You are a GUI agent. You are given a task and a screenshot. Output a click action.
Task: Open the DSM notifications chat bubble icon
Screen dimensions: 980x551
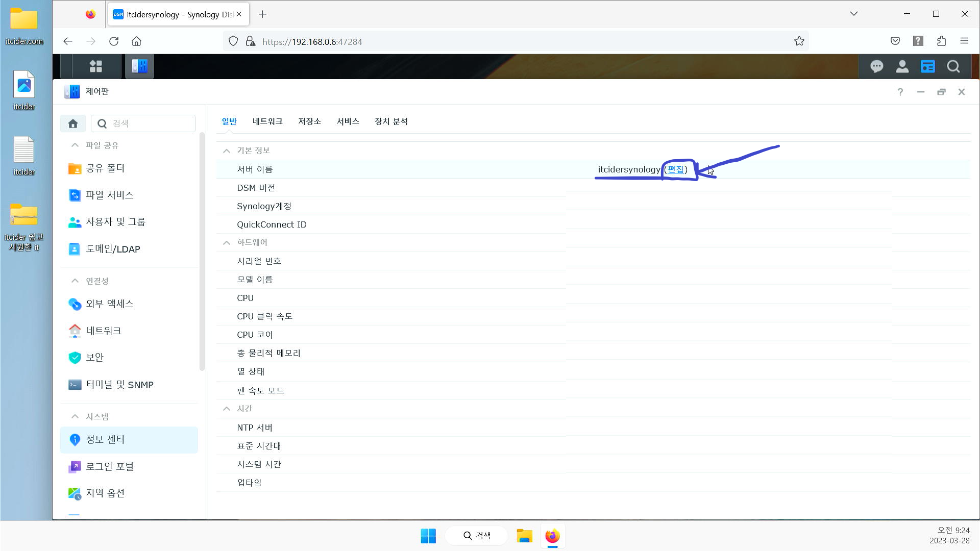876,66
